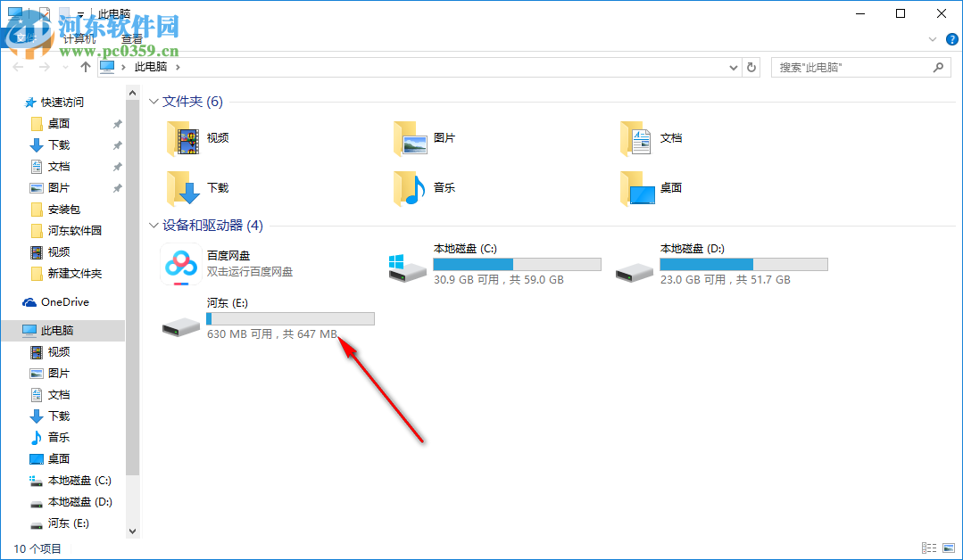Open 图片 under 此电脑 in navigation pane

click(58, 373)
